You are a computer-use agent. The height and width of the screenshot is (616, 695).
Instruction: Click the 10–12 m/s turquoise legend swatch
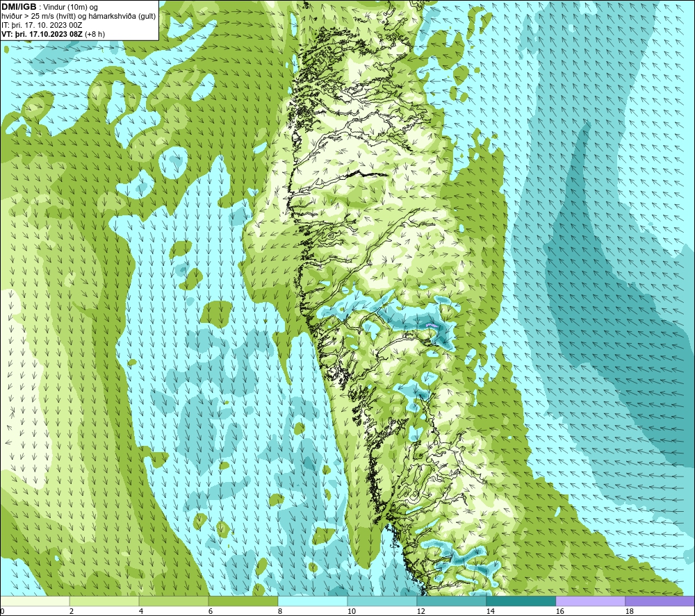(382, 601)
